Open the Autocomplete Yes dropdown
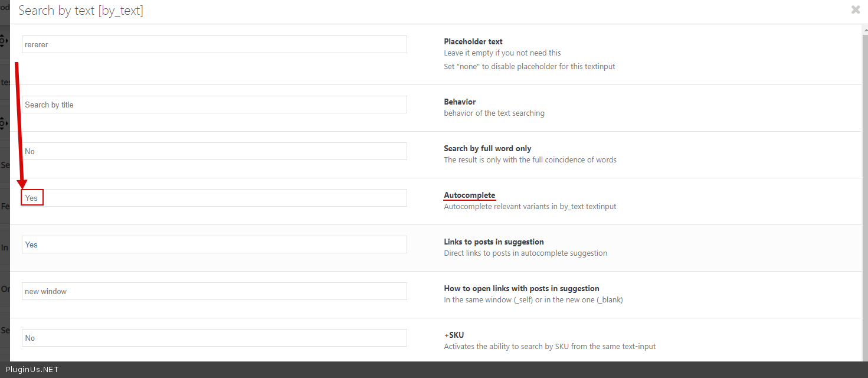Image resolution: width=868 pixels, height=378 pixels. 214,198
